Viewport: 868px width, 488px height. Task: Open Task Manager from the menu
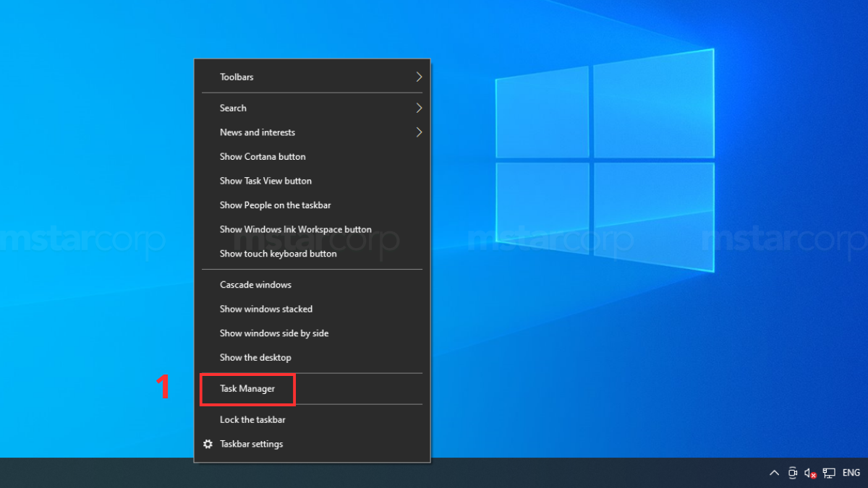(x=312, y=389)
